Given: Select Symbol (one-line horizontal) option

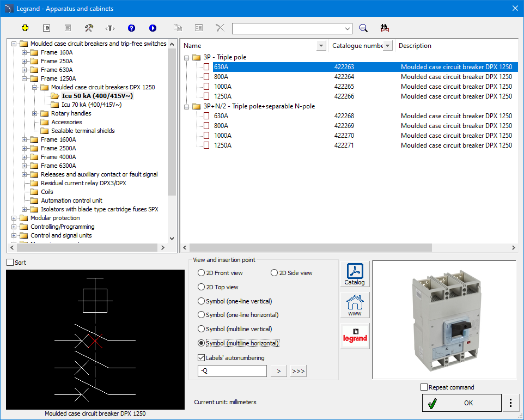Looking at the screenshot, I should (201, 315).
